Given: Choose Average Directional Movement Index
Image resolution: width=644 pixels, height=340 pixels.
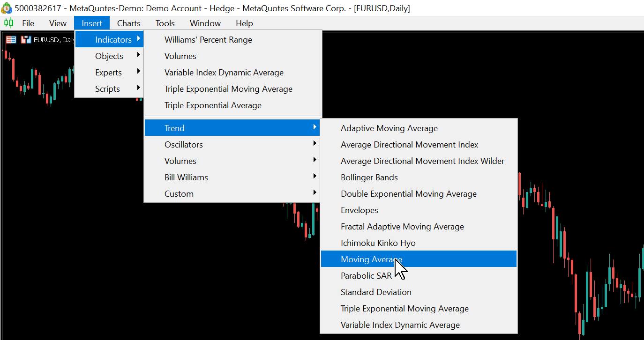Looking at the screenshot, I should tap(419, 144).
